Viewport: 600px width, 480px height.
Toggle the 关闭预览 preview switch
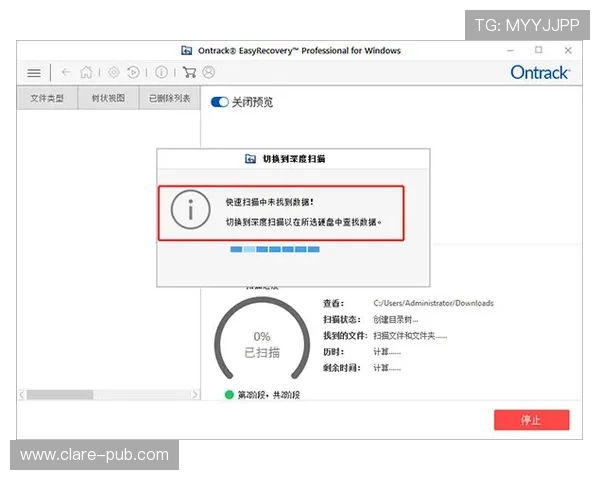220,102
